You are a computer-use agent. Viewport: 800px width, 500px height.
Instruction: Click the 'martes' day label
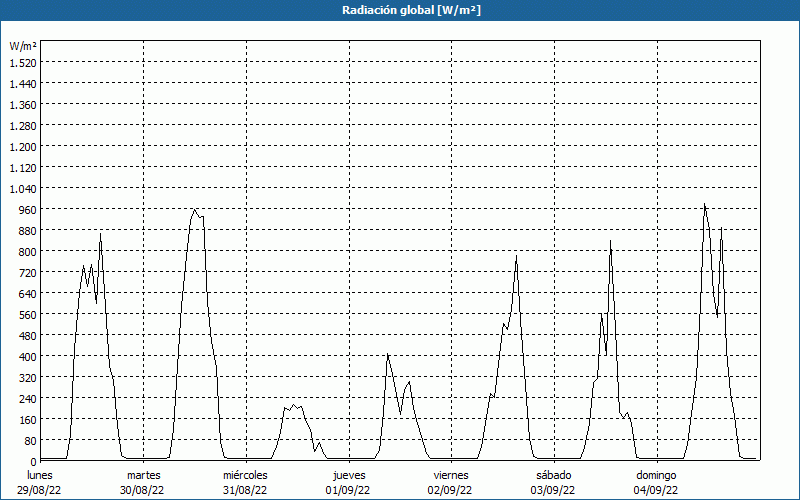[x=143, y=475]
